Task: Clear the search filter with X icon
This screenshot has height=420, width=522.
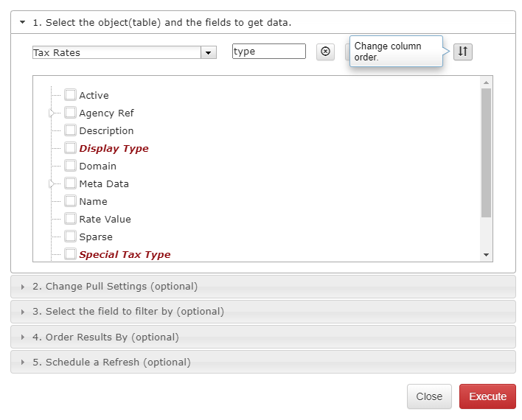Action: (x=325, y=52)
